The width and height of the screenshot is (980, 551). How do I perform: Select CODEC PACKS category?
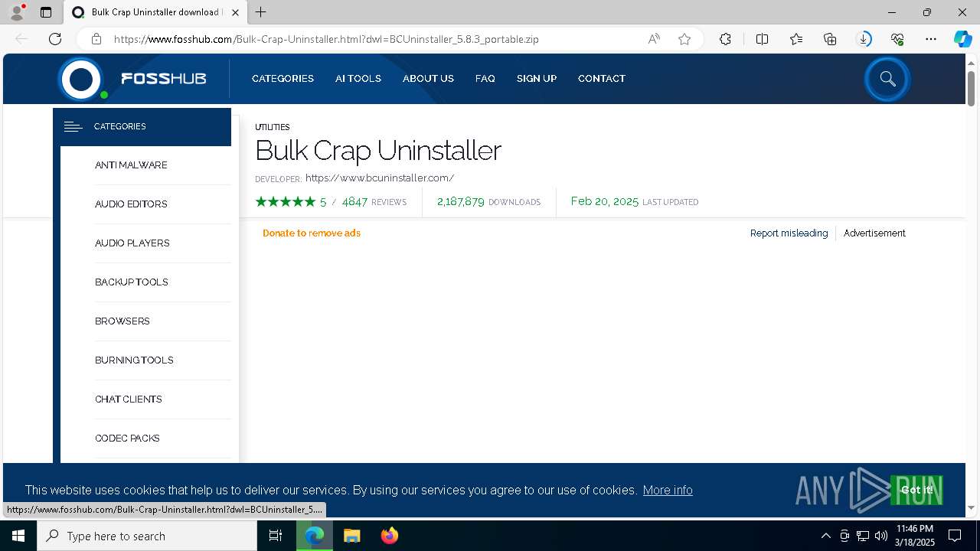(x=127, y=439)
